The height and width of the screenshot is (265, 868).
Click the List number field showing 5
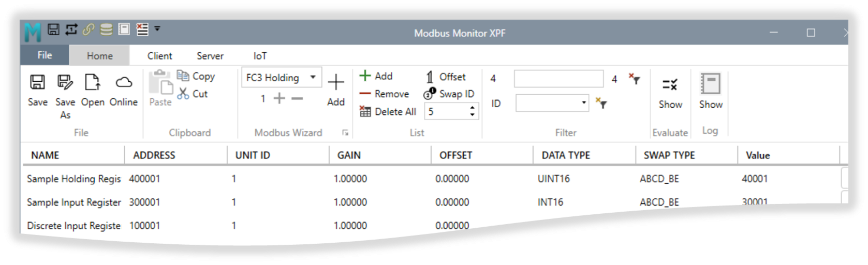coord(446,111)
